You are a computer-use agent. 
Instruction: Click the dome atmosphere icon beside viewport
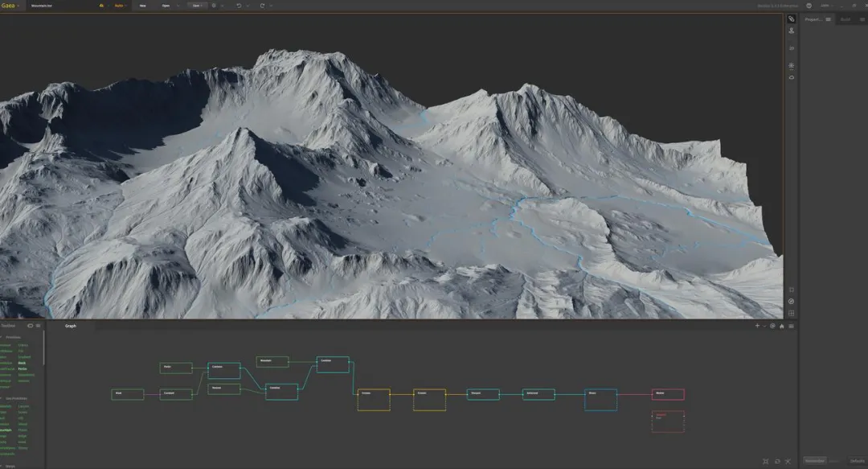point(792,77)
